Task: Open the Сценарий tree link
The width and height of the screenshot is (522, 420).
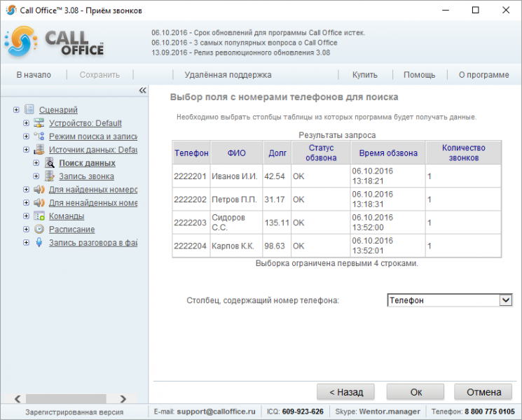Action: (x=58, y=110)
